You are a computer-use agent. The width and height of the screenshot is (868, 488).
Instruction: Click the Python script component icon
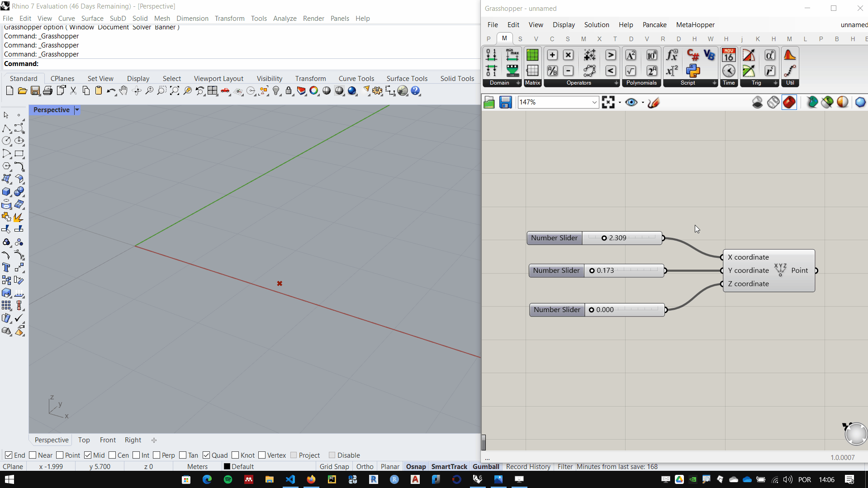coord(693,71)
